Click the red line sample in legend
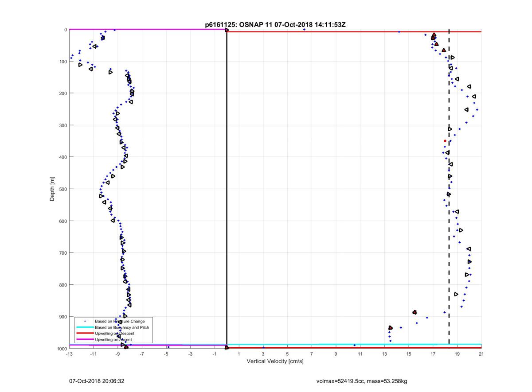 tap(85, 334)
